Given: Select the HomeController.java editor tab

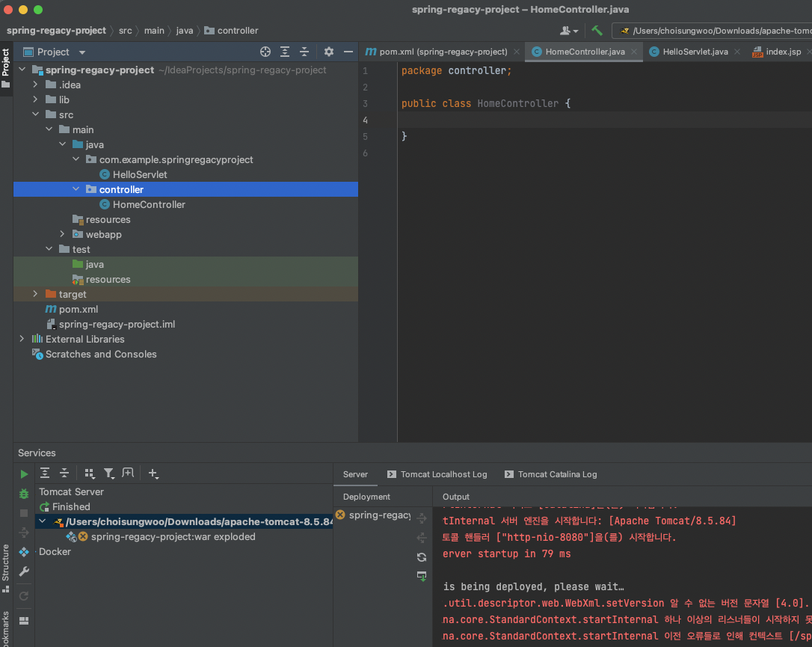Looking at the screenshot, I should tap(585, 52).
